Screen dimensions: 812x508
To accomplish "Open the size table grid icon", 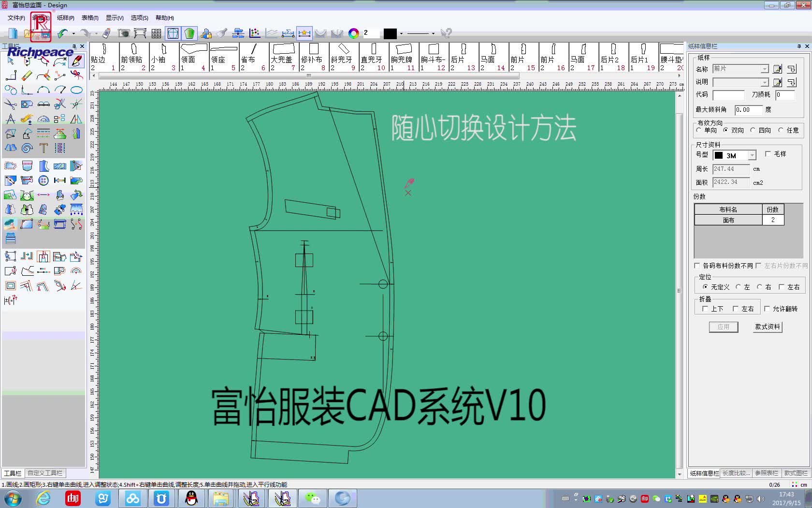I will [156, 33].
